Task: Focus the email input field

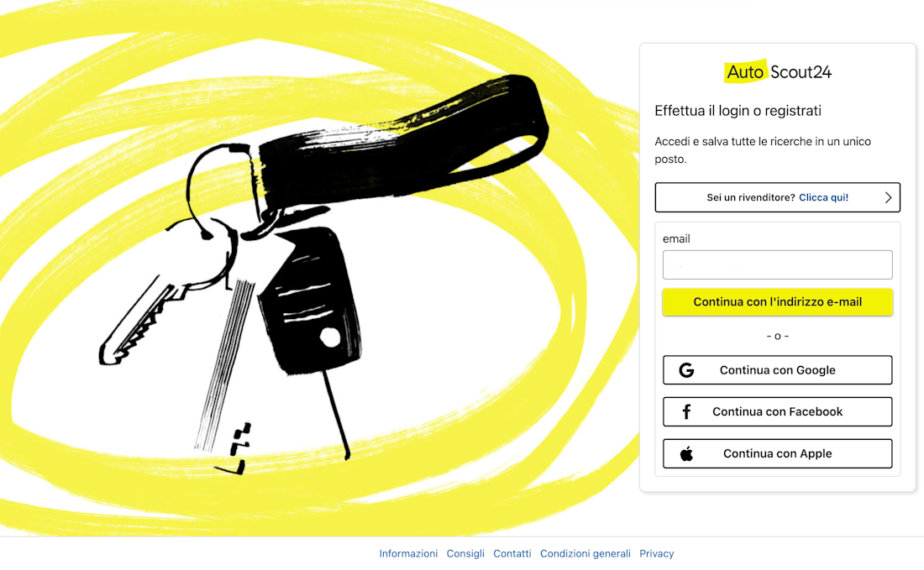Action: [x=777, y=265]
